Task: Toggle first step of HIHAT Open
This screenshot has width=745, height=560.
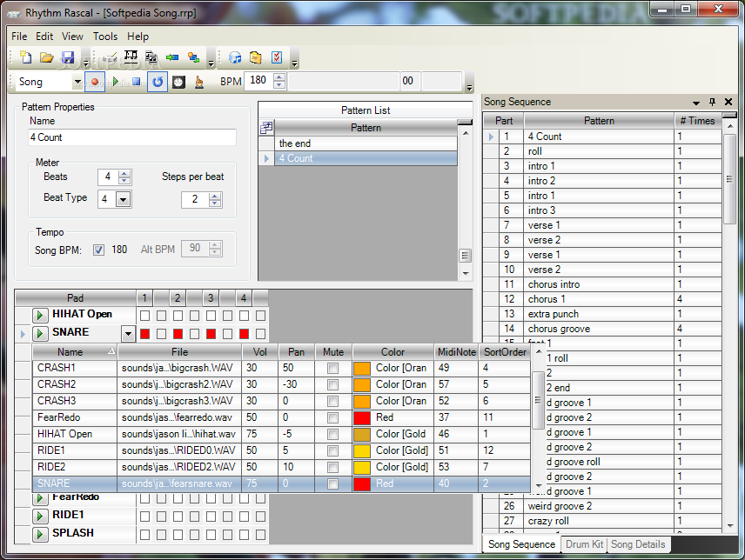Action: click(145, 316)
